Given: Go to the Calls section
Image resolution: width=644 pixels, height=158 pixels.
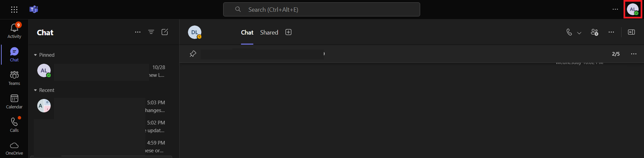Looking at the screenshot, I should (x=14, y=125).
